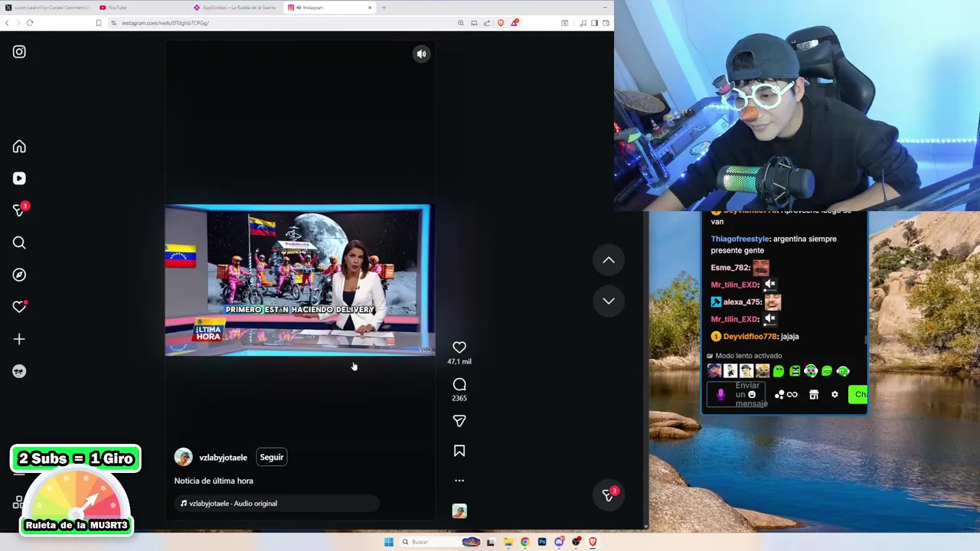Select first emote in chat emote row

click(714, 371)
